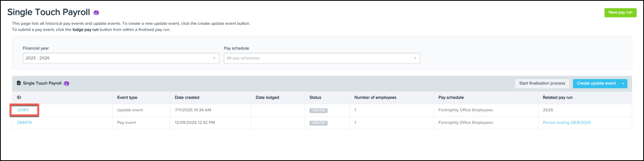644x161 pixels.
Task: Click Fortnightly Office Employees in Pay event row
Action: [466, 122]
